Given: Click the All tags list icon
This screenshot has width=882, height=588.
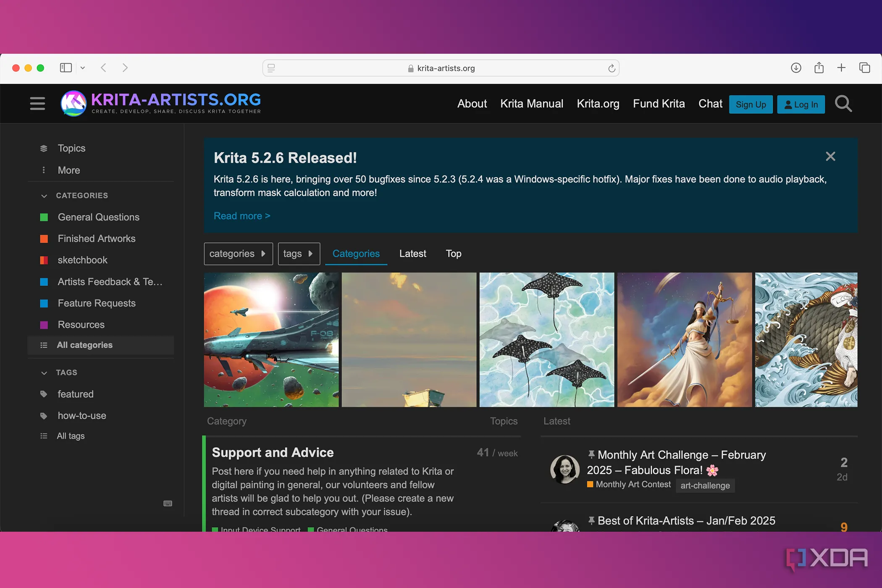Looking at the screenshot, I should click(44, 436).
